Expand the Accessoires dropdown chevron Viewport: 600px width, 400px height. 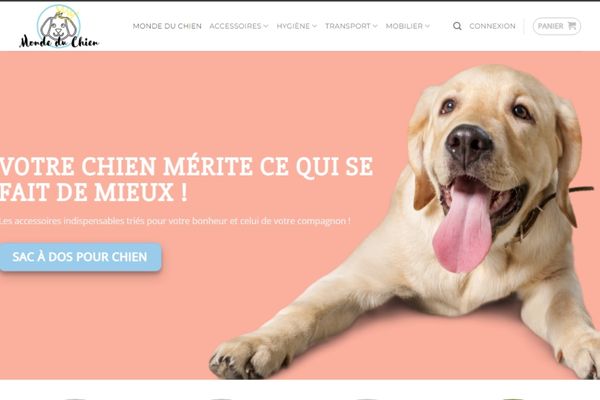[x=266, y=26]
